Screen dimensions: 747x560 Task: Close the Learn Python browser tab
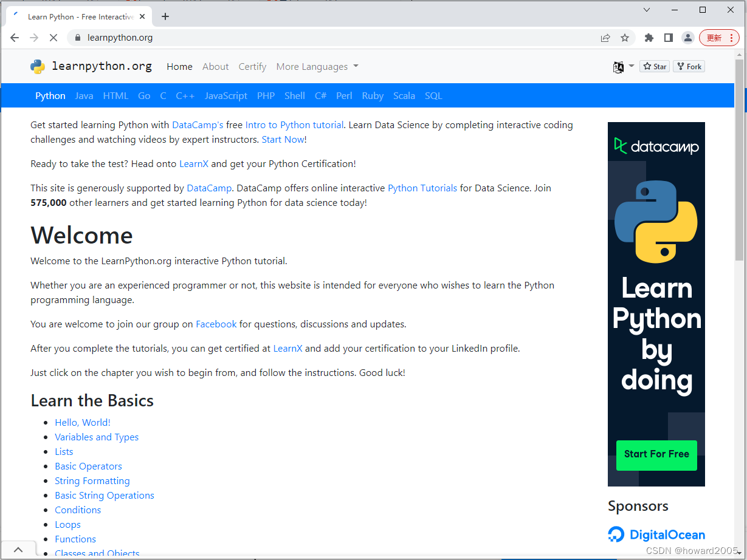click(x=142, y=16)
